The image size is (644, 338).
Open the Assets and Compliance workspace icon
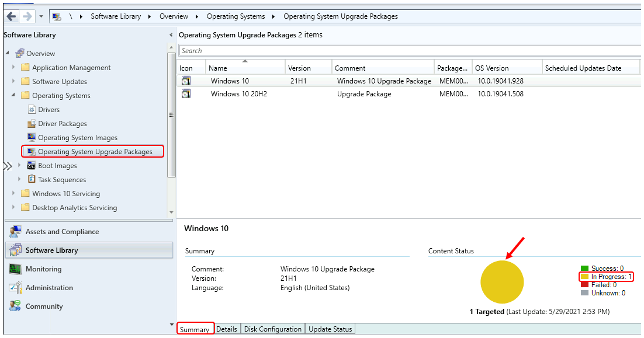(15, 231)
